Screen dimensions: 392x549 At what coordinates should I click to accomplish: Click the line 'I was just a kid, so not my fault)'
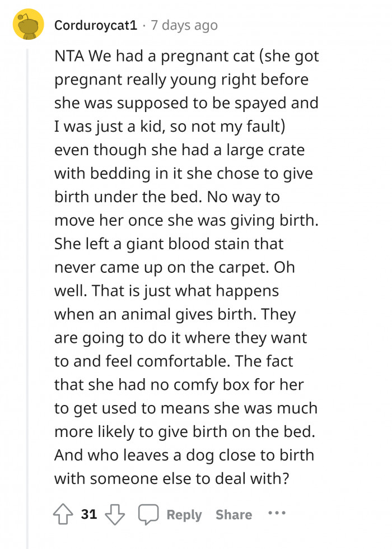(171, 127)
